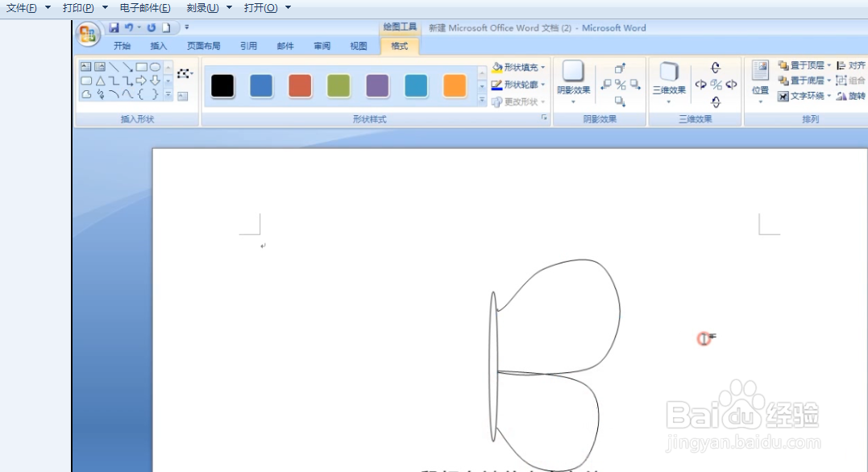
Task: Toggle 3-D effect on/off center button
Action: point(716,85)
